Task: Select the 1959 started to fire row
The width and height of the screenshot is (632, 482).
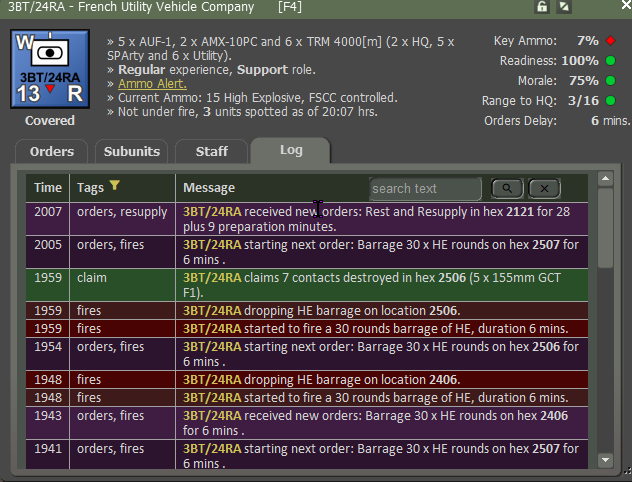Action: pyautogui.click(x=307, y=328)
